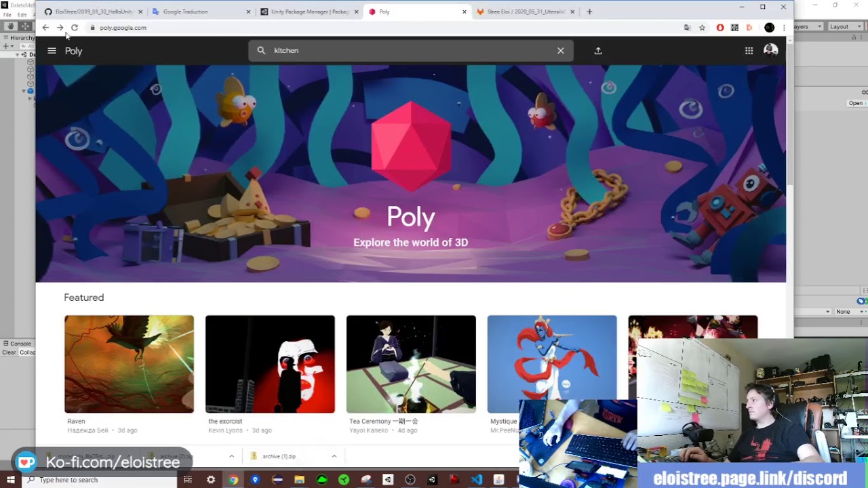Image resolution: width=868 pixels, height=488 pixels.
Task: Open File Explorer on taskbar
Action: pos(300,480)
